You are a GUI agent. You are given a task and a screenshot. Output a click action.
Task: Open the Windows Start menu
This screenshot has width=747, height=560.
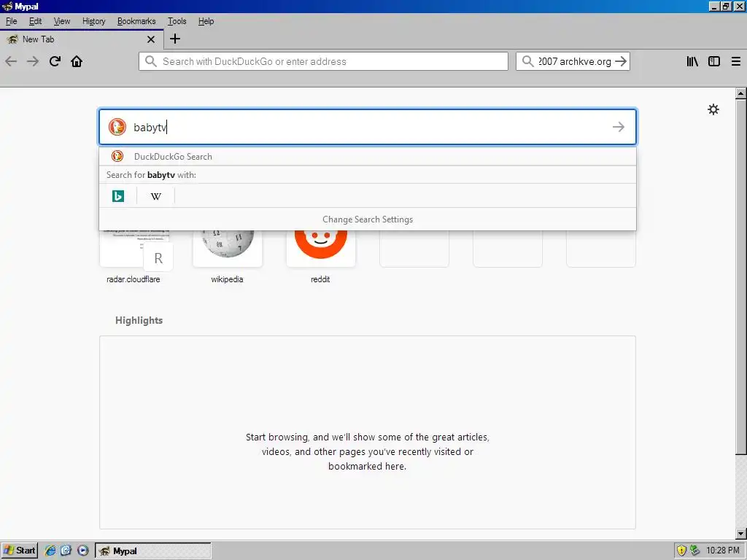(x=20, y=551)
